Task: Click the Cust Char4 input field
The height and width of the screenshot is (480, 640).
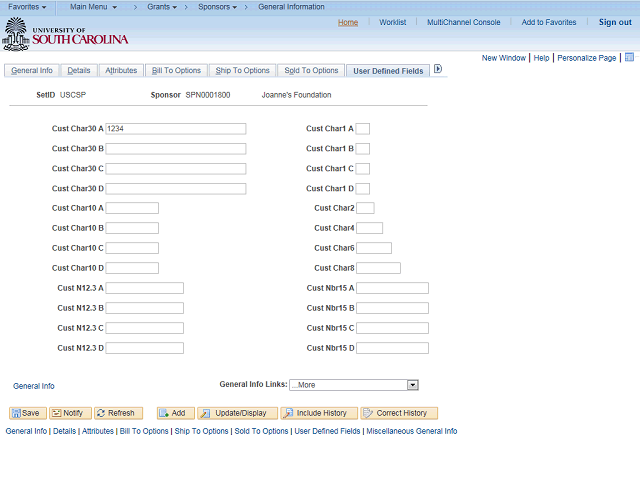Action: pos(369,228)
